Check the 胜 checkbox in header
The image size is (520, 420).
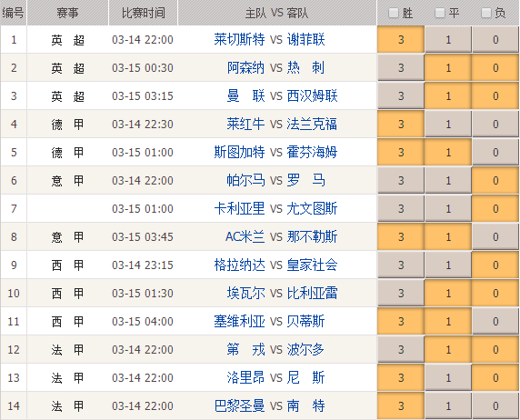[x=394, y=14]
